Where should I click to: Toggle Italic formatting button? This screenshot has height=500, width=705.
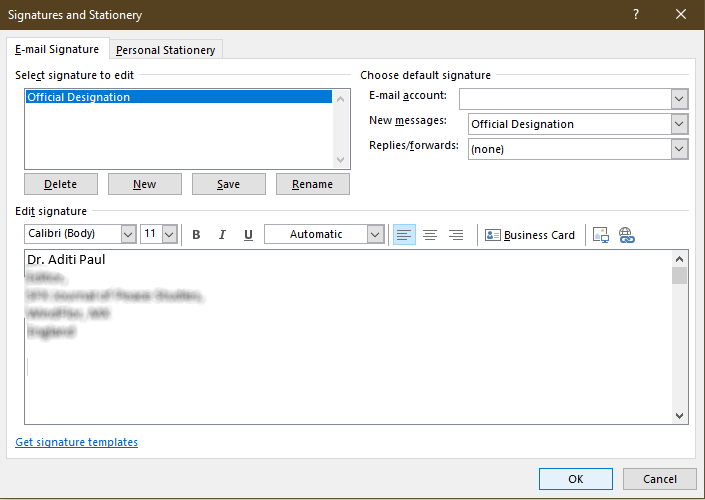222,235
